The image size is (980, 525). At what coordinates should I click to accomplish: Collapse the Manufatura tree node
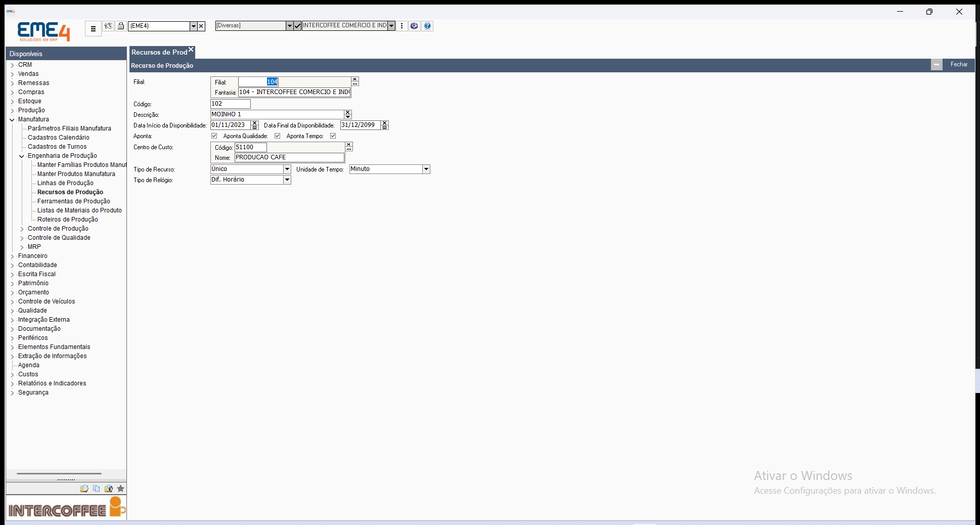[12, 120]
